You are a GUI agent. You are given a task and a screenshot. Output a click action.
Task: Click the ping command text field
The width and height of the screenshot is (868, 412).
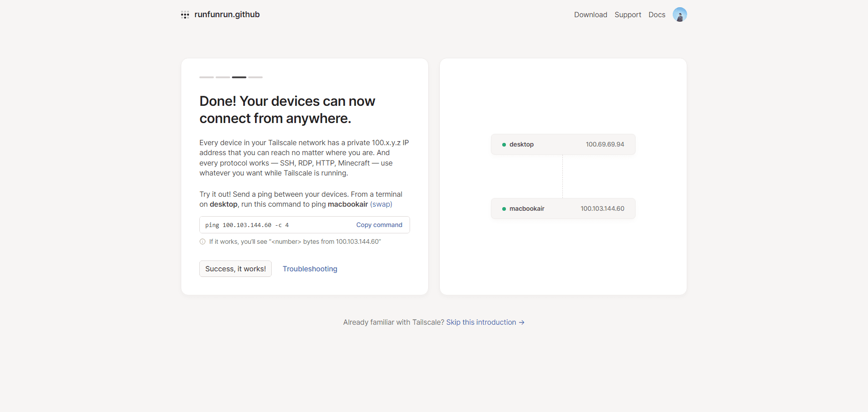tap(305, 225)
